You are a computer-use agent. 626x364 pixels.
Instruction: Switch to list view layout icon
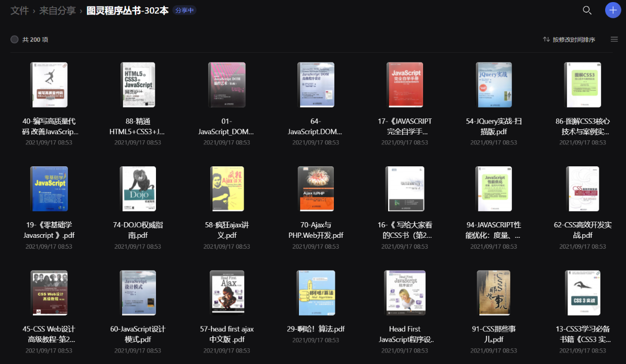tap(614, 40)
